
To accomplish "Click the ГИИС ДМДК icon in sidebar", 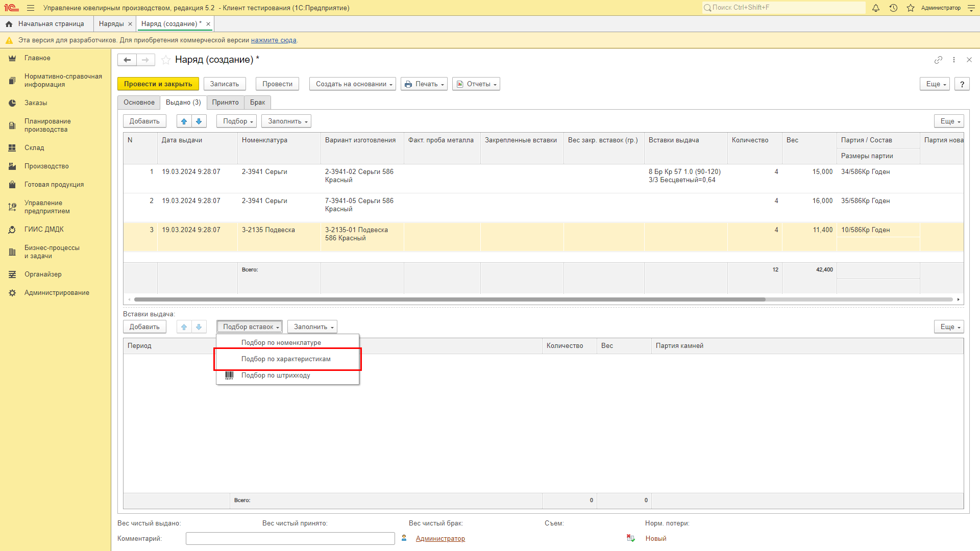I will coord(12,230).
